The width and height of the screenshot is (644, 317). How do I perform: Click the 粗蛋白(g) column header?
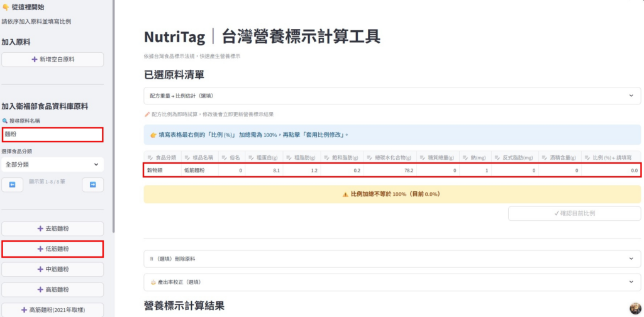(x=264, y=157)
